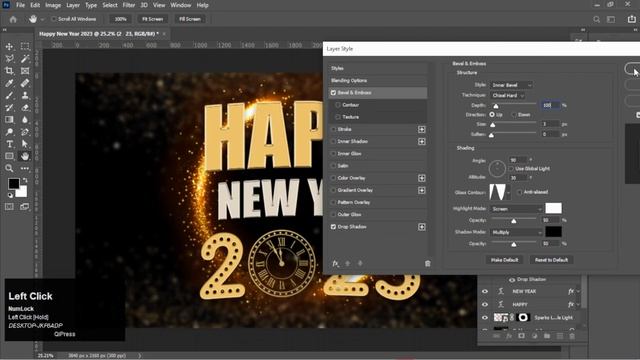This screenshot has width=640, height=360.
Task: Toggle Scroll All Windows checkbox
Action: (53, 19)
